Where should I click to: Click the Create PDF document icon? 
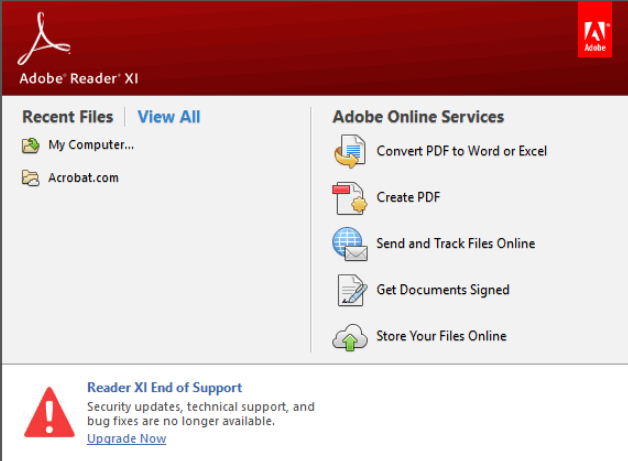tap(349, 198)
